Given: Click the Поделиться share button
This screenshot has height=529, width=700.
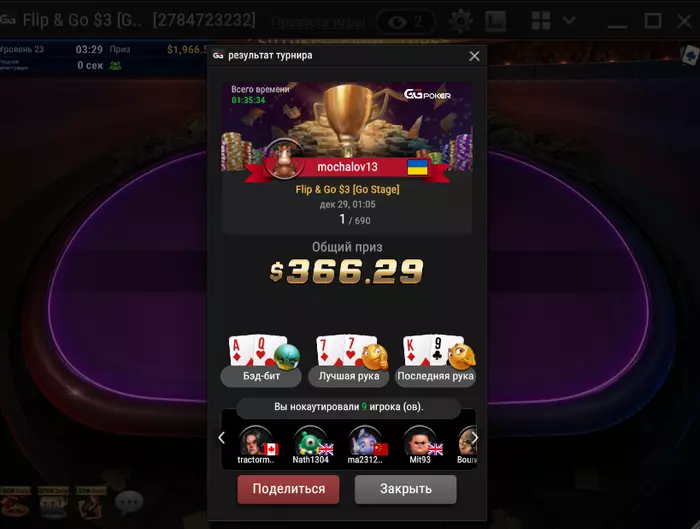Looking at the screenshot, I should click(288, 489).
